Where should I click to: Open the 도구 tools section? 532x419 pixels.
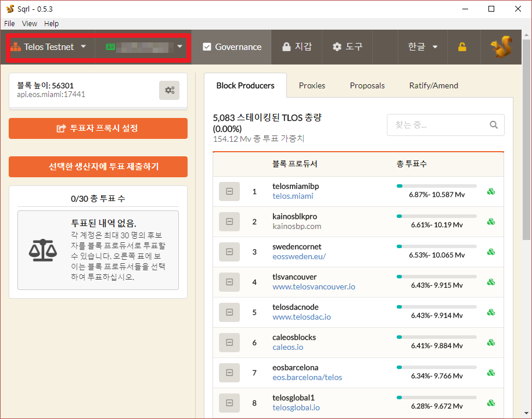[347, 47]
